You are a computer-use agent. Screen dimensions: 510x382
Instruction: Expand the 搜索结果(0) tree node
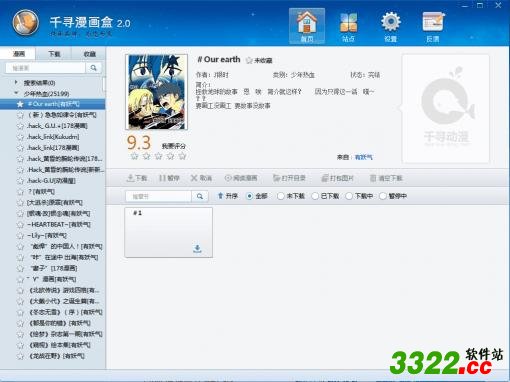pos(16,82)
